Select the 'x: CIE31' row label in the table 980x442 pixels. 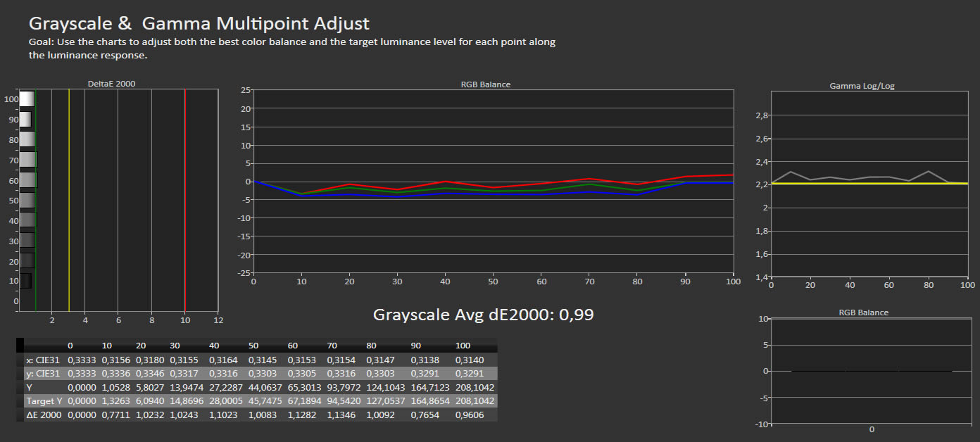pos(43,360)
